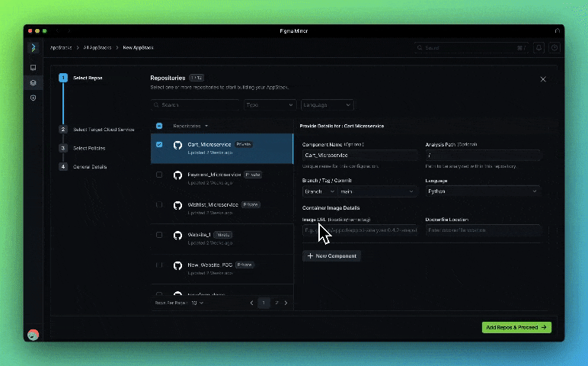Open the monitor dashboard icon in sidebar

coord(33,68)
